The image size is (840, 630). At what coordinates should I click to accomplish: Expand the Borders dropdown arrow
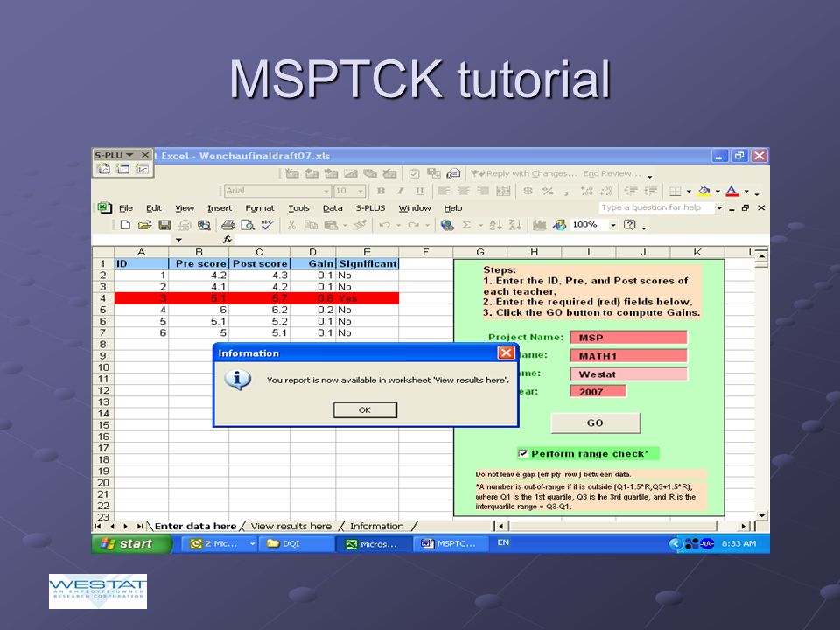(x=689, y=191)
